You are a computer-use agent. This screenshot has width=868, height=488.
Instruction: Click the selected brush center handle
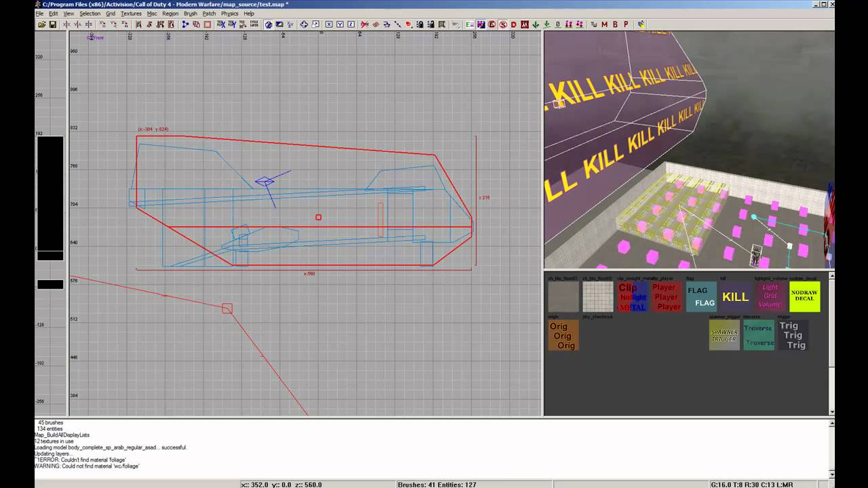[x=318, y=217]
